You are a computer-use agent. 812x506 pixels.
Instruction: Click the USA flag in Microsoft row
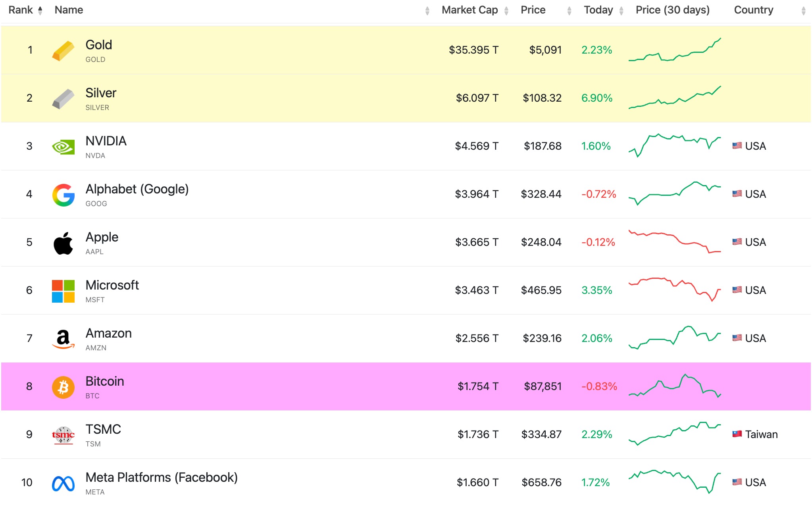[x=737, y=290]
